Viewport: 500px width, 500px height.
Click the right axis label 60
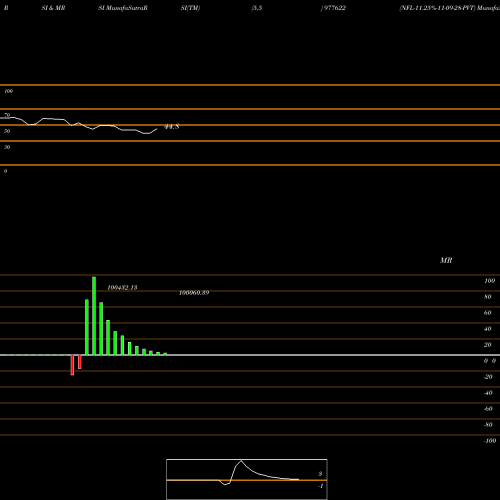tap(488, 313)
